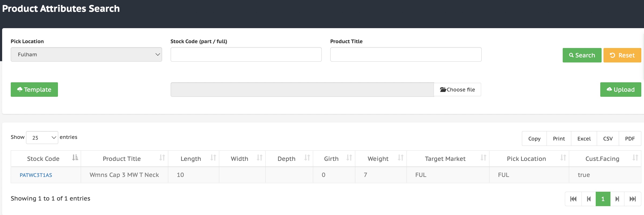Sort by Pick Location column icon
The image size is (644, 215).
pos(563,158)
